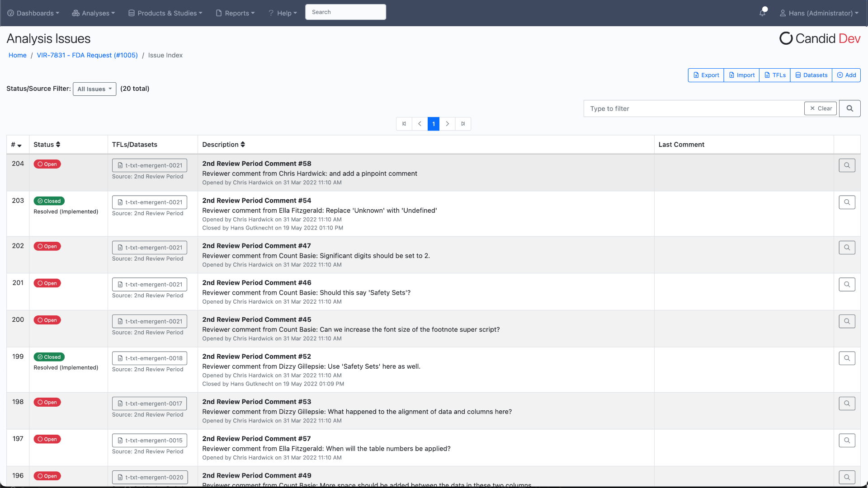Image resolution: width=868 pixels, height=488 pixels.
Task: Clear the filter text
Action: pyautogui.click(x=821, y=108)
